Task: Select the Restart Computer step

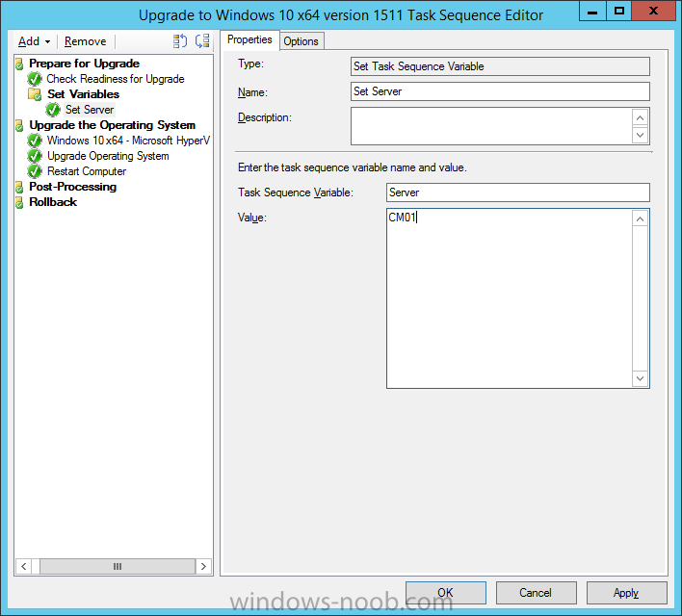Action: [x=87, y=171]
